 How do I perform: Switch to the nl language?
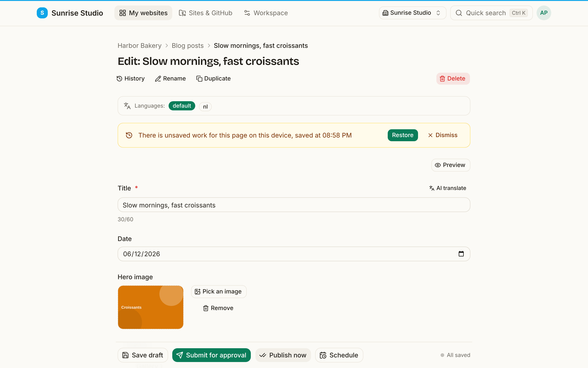(205, 106)
